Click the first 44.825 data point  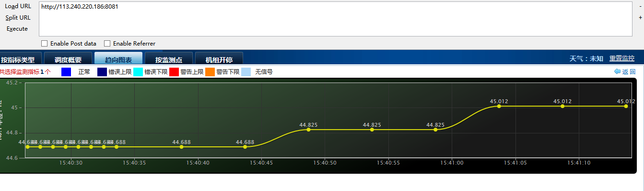coord(308,130)
